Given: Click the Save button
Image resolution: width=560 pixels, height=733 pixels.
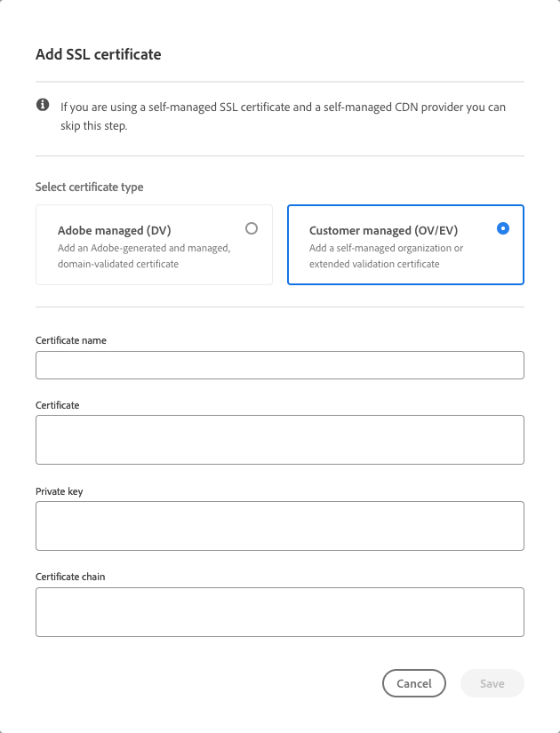Looking at the screenshot, I should [x=492, y=683].
